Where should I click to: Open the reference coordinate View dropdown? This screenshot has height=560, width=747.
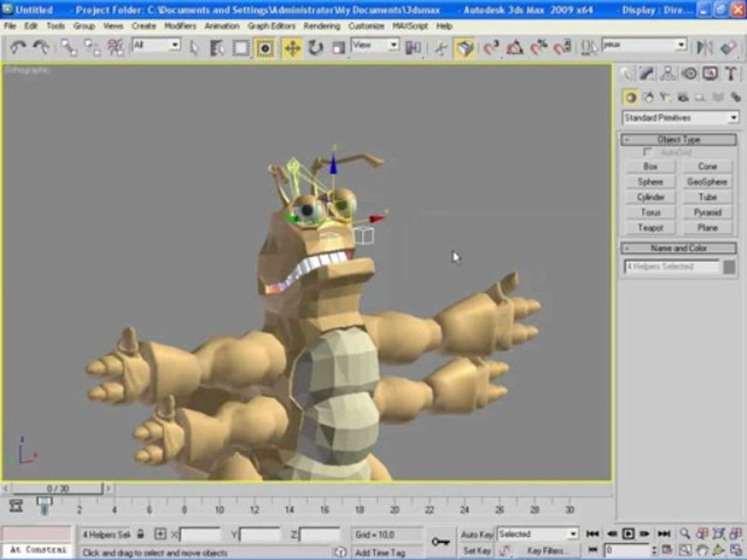click(375, 45)
